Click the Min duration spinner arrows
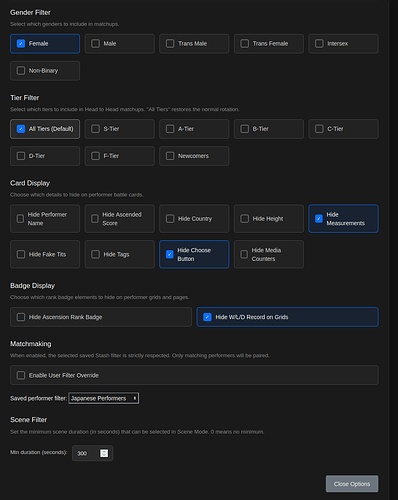This screenshot has width=398, height=500. click(x=104, y=453)
